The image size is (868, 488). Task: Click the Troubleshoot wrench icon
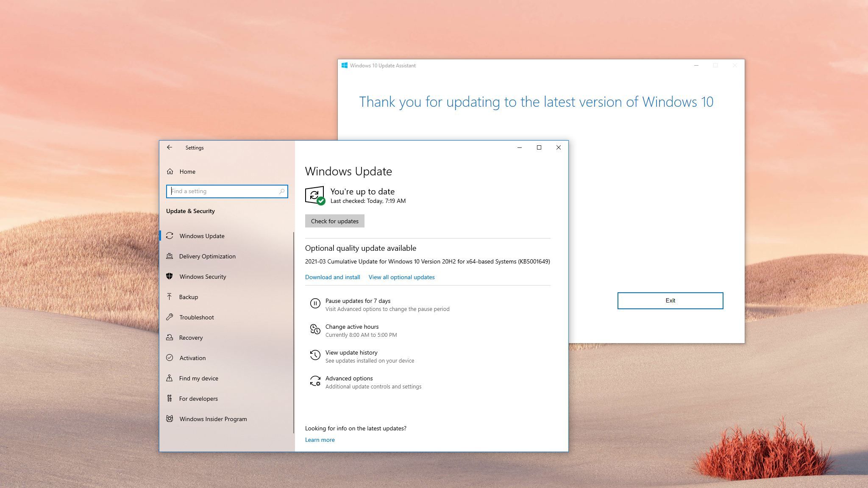(x=170, y=317)
